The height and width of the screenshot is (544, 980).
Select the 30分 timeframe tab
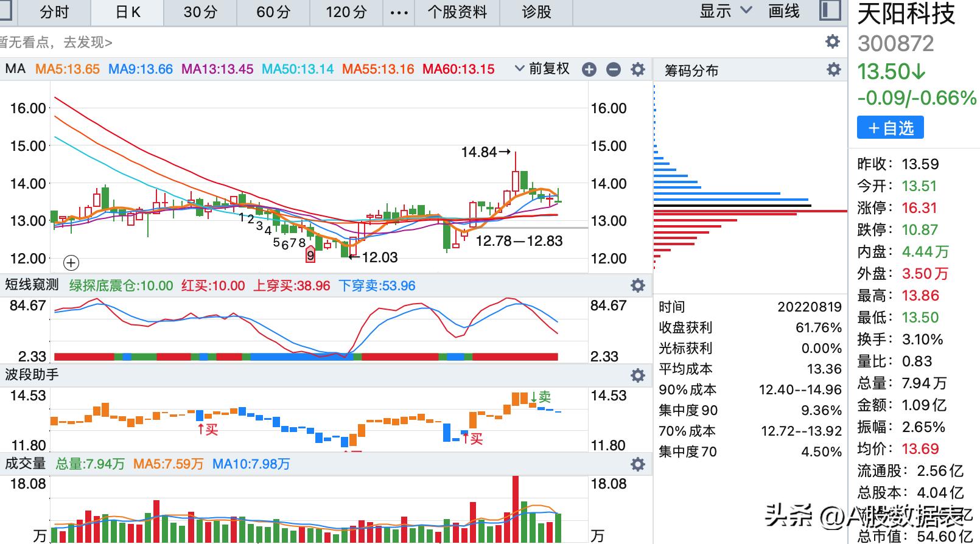click(x=200, y=12)
